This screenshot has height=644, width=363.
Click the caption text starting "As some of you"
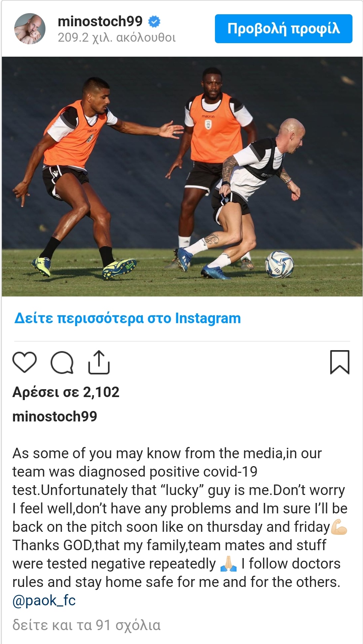point(180,518)
